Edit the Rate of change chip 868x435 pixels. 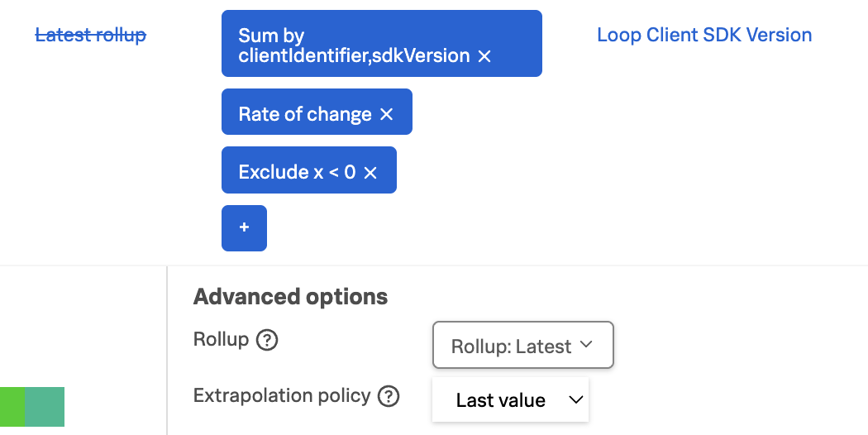point(304,115)
